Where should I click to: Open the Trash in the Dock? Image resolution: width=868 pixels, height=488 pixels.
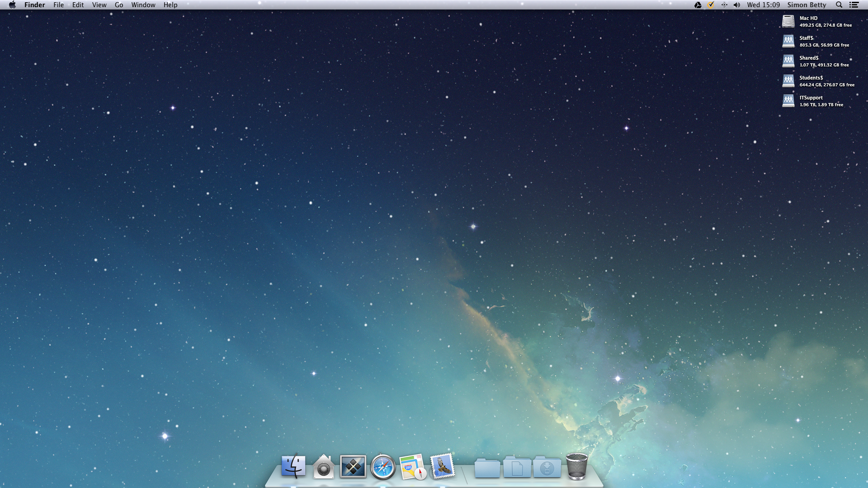[577, 466]
